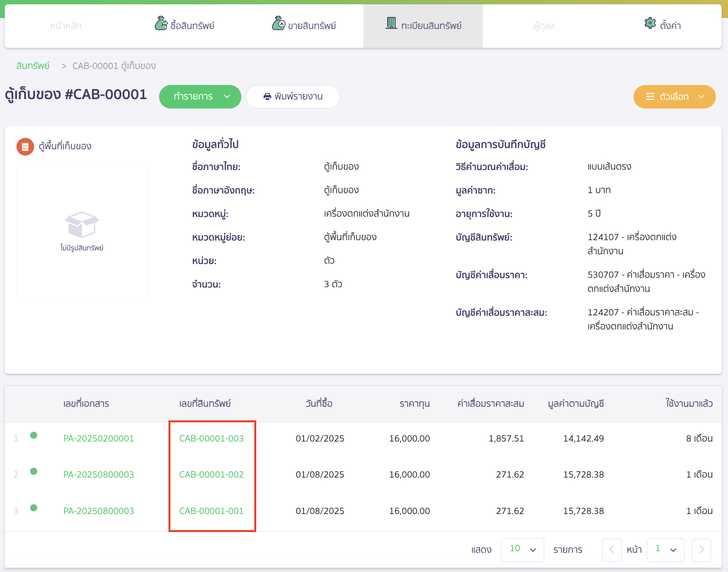728x572 pixels.
Task: Open document link PA-20250200001
Action: click(x=98, y=438)
